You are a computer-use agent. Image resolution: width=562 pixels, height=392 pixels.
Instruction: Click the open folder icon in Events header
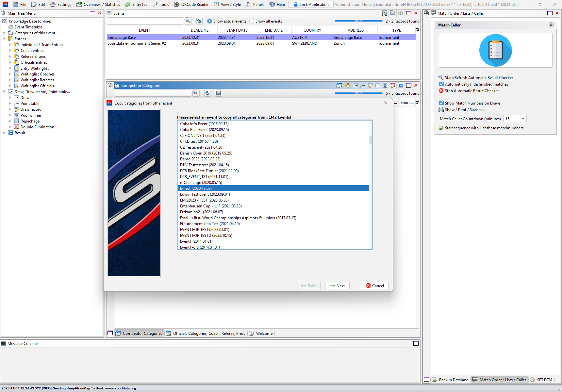(x=392, y=13)
